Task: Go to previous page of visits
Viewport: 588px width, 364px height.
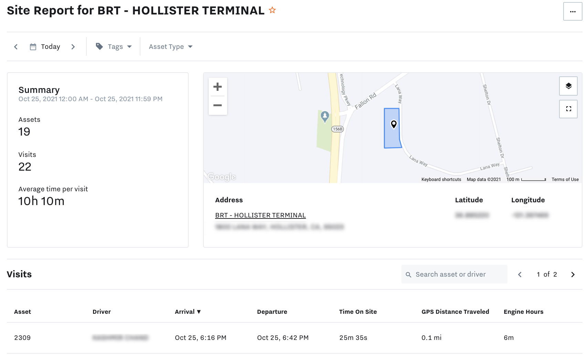Action: 520,275
